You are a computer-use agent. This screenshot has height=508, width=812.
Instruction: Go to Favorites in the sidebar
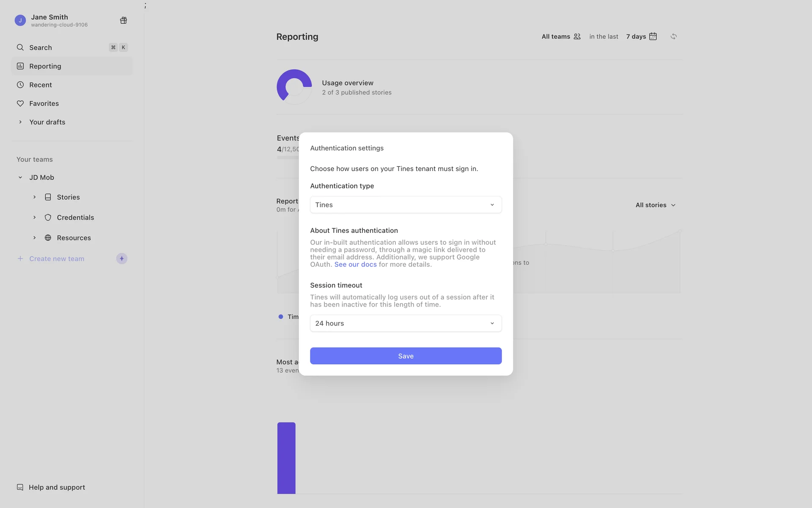click(44, 103)
